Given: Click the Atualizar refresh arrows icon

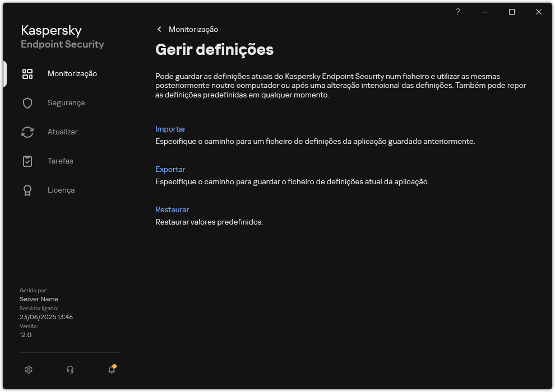Looking at the screenshot, I should [x=27, y=132].
